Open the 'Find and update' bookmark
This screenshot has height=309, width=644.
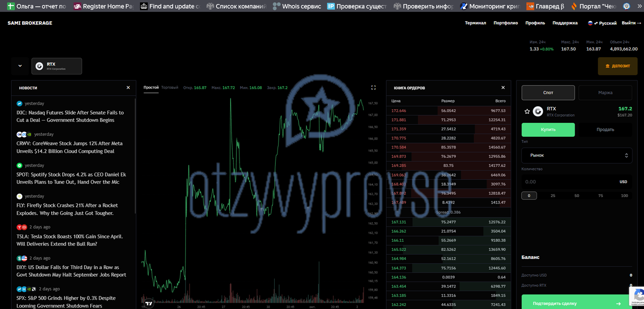170,6
